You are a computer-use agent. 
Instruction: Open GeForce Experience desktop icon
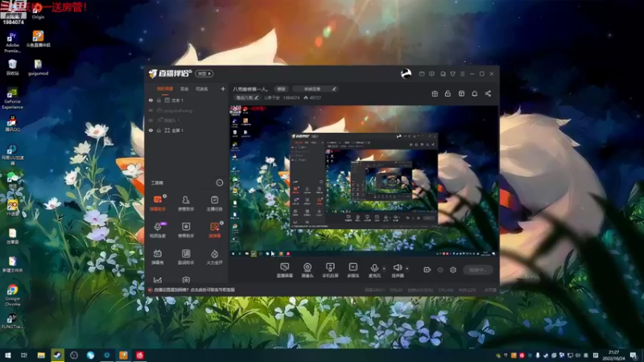(12, 98)
